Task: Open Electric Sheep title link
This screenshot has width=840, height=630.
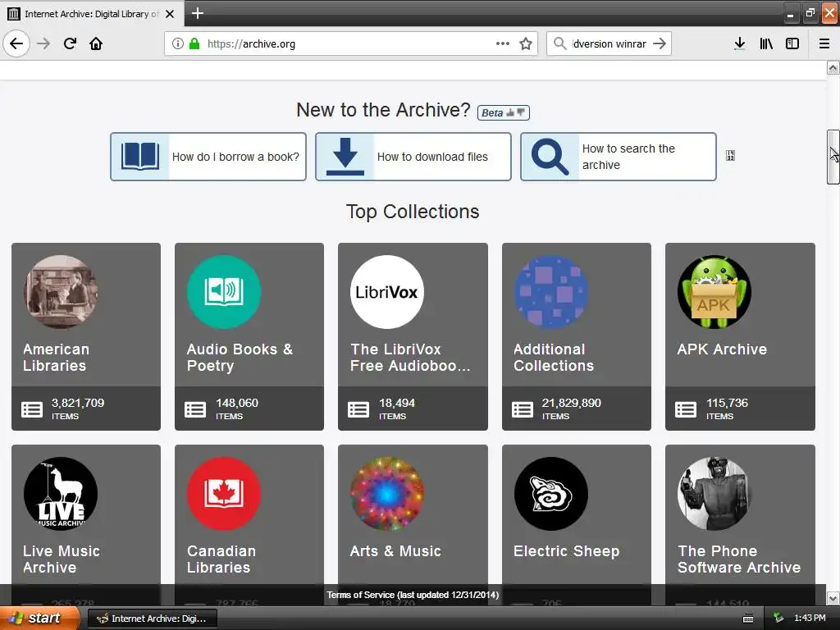Action: (x=566, y=551)
